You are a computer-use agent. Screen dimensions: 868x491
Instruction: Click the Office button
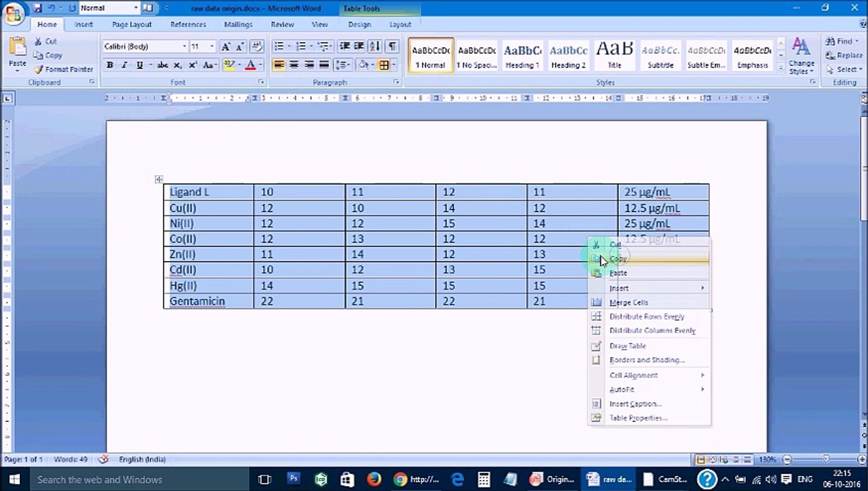(13, 13)
